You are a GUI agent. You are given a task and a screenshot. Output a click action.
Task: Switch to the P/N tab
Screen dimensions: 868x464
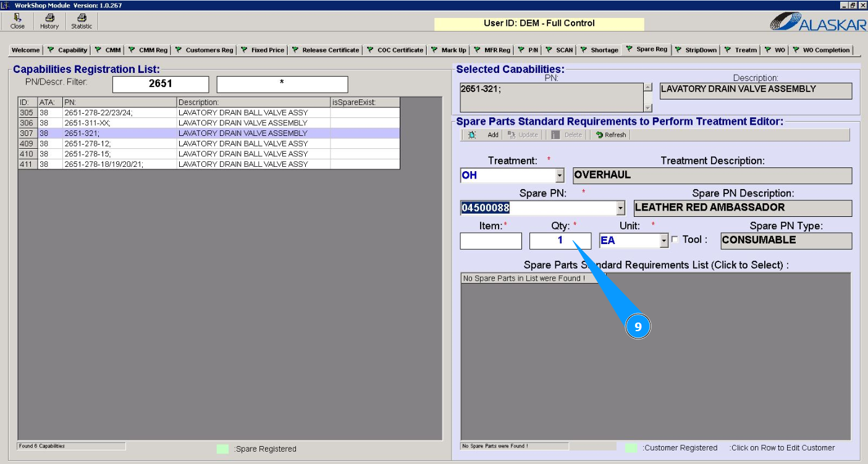tap(528, 50)
